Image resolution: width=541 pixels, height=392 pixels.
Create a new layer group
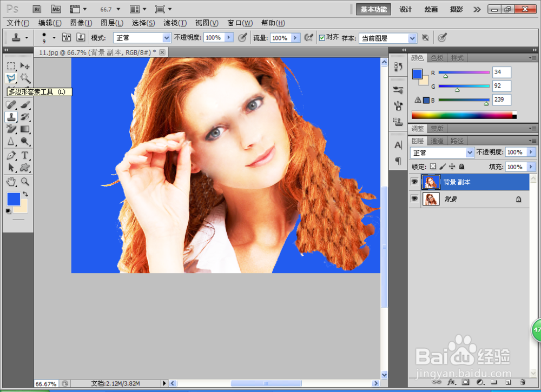(x=494, y=382)
